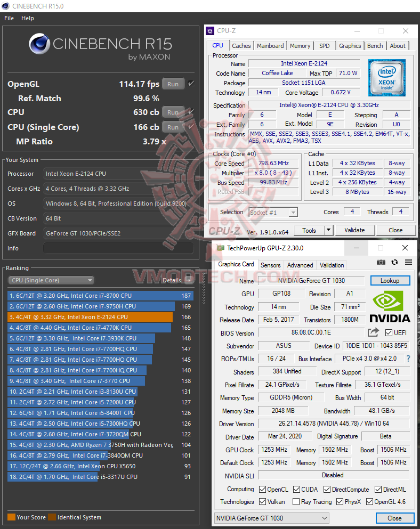Image resolution: width=420 pixels, height=529 pixels.
Task: Open the NVIDIA GeForce GT 1030 GPU dropdown
Action: click(x=271, y=518)
